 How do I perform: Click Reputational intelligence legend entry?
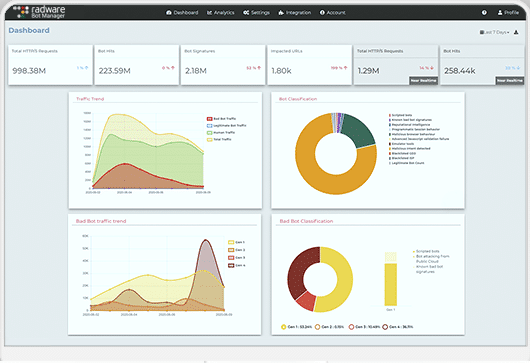coord(409,125)
